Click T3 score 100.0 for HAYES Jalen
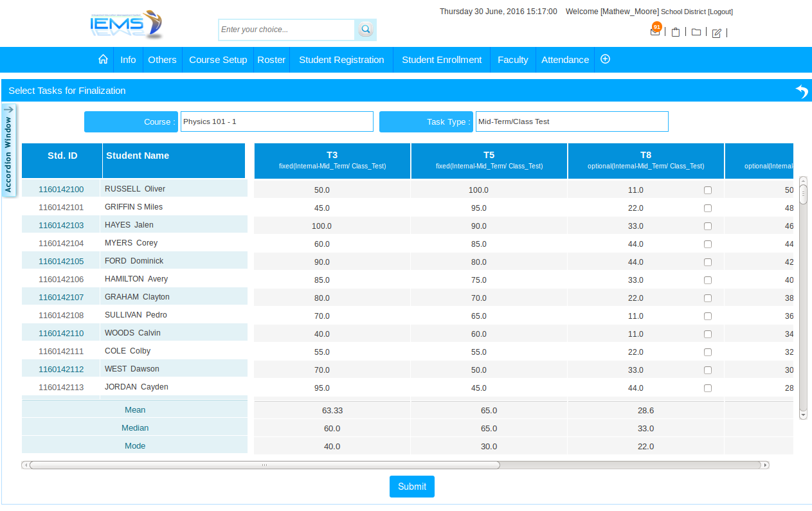This screenshot has height=511, width=812. click(x=321, y=226)
